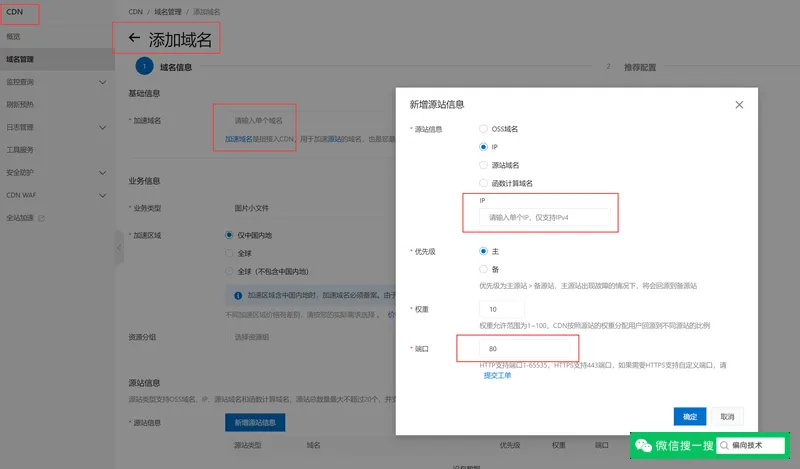This screenshot has width=800, height=469.
Task: Open 工具服务 in the sidebar
Action: (x=20, y=150)
